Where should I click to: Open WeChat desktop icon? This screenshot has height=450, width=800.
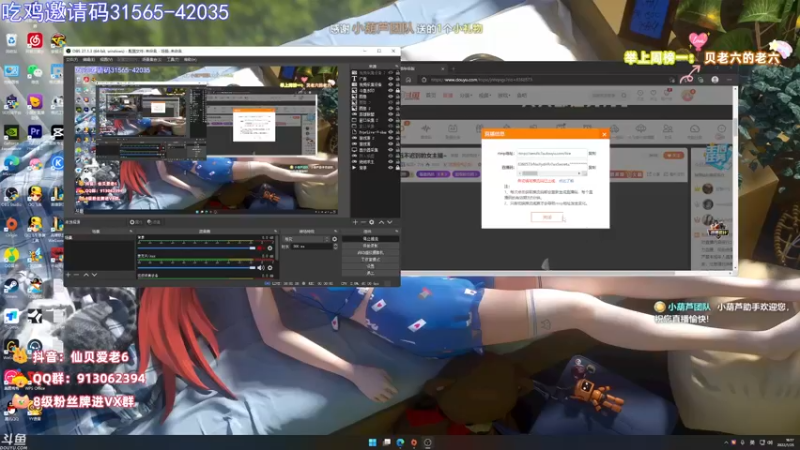click(x=35, y=71)
